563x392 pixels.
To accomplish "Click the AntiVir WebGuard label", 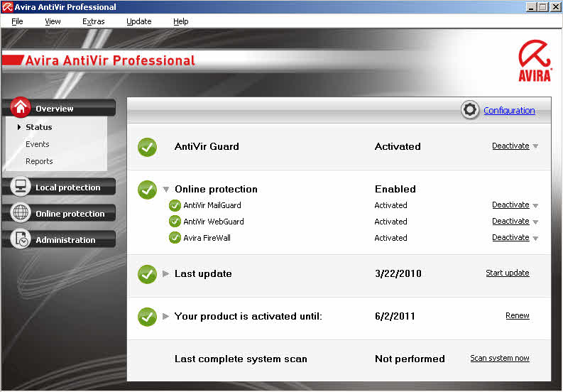I will pyautogui.click(x=214, y=222).
